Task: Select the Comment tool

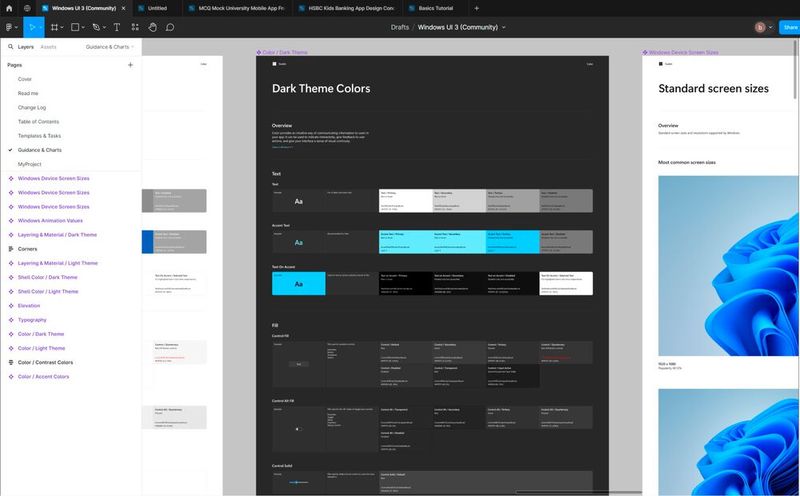Action: (x=170, y=27)
